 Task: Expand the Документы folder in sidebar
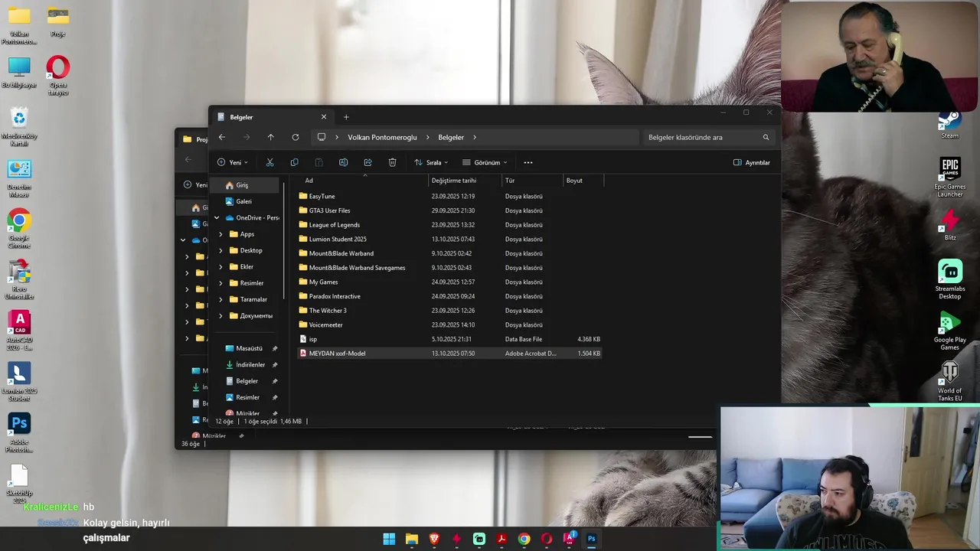click(221, 316)
